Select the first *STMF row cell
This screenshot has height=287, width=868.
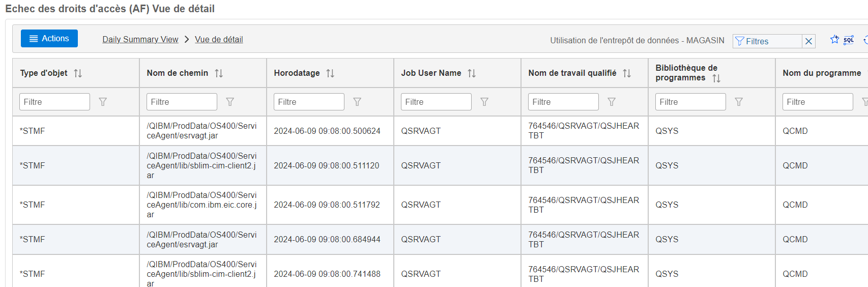click(x=76, y=131)
